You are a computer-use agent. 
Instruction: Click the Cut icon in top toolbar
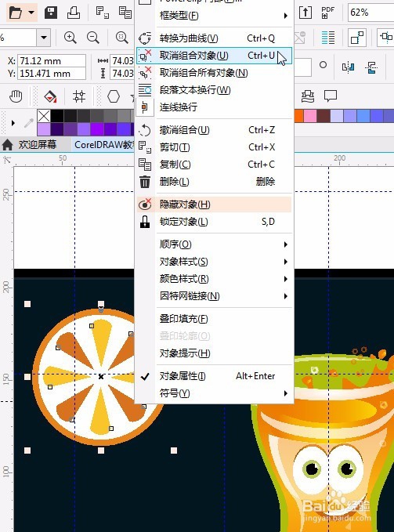pyautogui.click(x=102, y=13)
